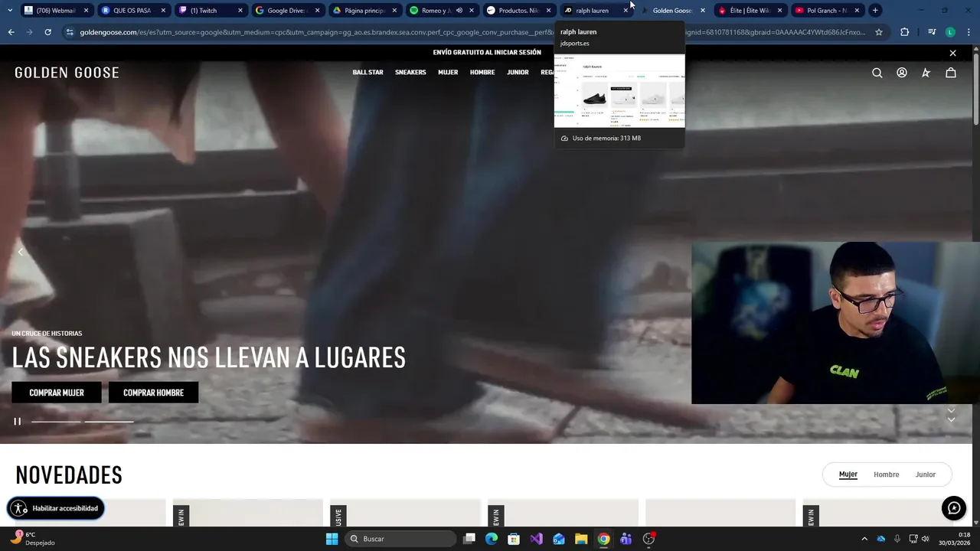
Task: Click the Golden Goose logo
Action: click(67, 73)
